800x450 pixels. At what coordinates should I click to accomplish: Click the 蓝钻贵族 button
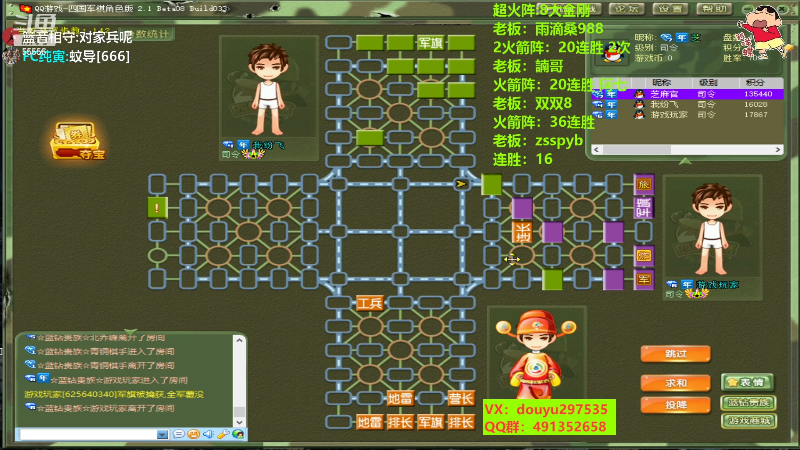(x=748, y=403)
